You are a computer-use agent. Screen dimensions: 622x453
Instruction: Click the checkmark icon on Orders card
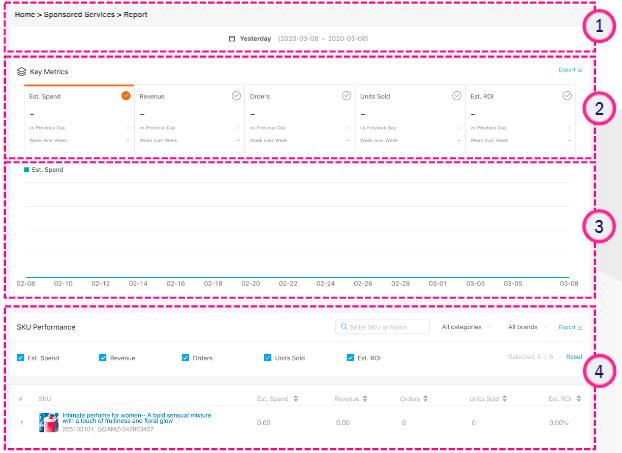pos(346,96)
